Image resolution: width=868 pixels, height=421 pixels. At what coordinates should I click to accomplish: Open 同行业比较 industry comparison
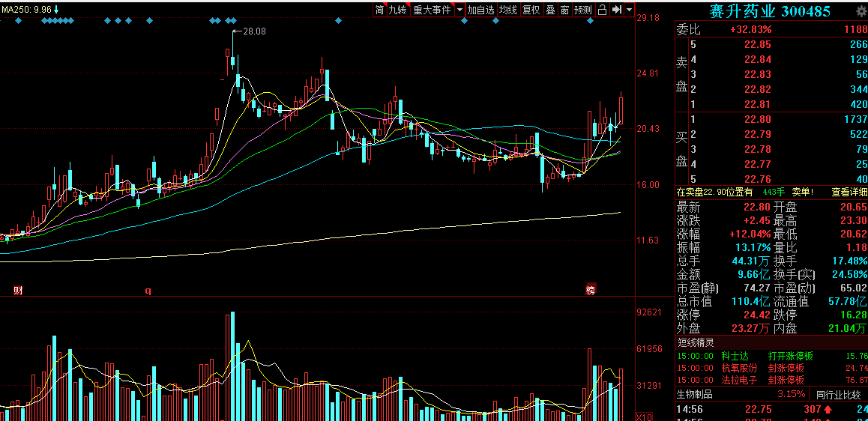tap(839, 395)
